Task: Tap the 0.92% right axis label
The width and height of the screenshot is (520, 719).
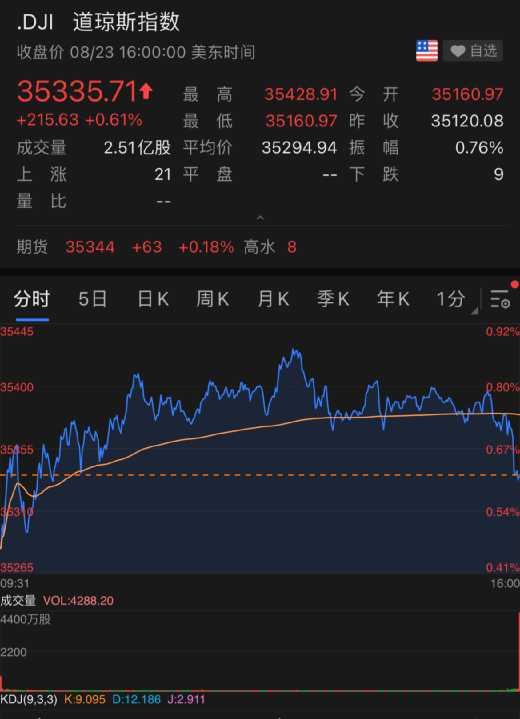Action: click(x=503, y=332)
